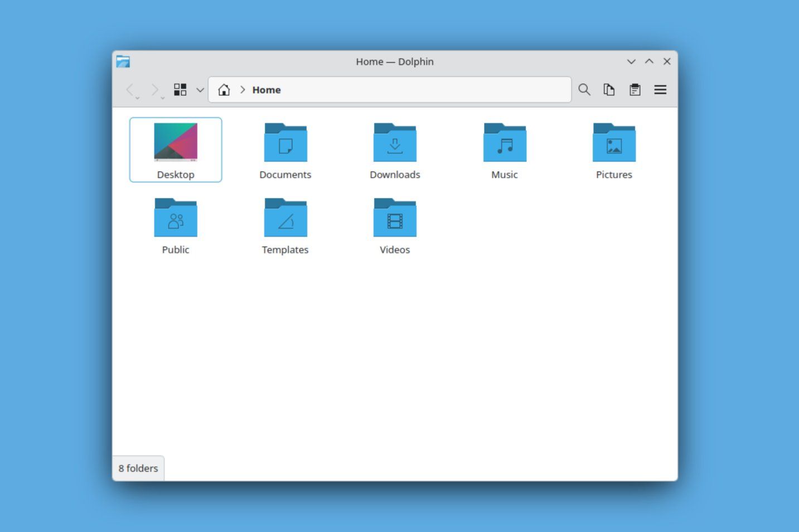The height and width of the screenshot is (532, 799).
Task: Click the Music folder icon
Action: 505,142
